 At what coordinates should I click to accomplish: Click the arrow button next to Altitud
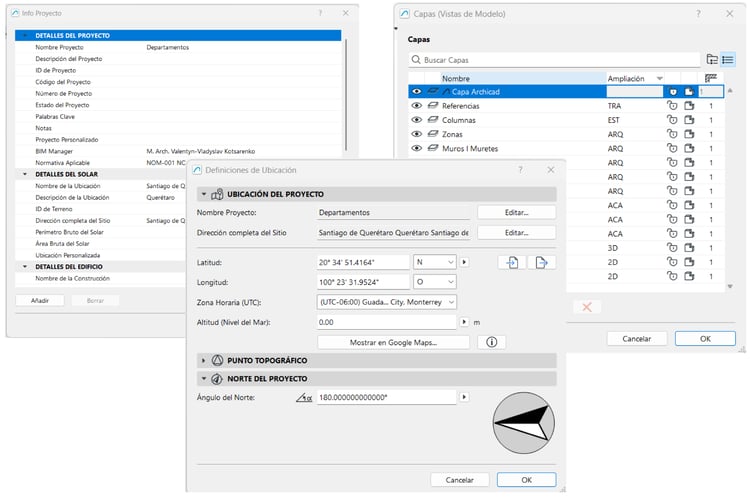click(x=464, y=322)
